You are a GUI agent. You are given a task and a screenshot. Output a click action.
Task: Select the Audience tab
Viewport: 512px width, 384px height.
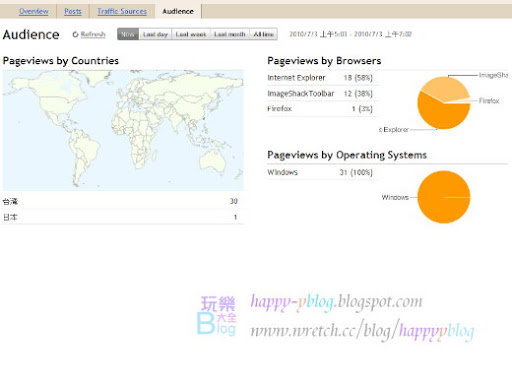tap(178, 11)
